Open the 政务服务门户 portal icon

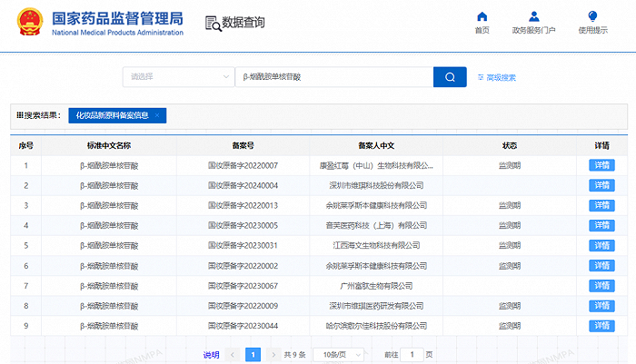tap(533, 16)
